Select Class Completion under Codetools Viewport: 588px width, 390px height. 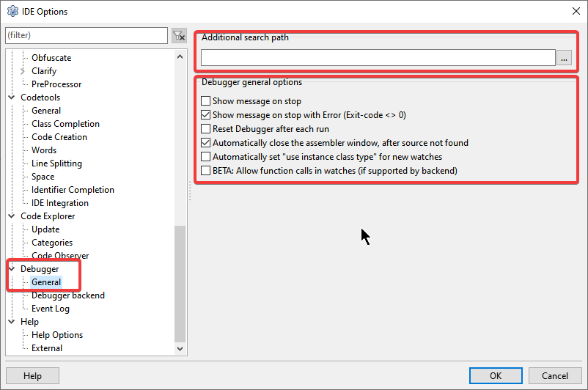click(x=65, y=124)
